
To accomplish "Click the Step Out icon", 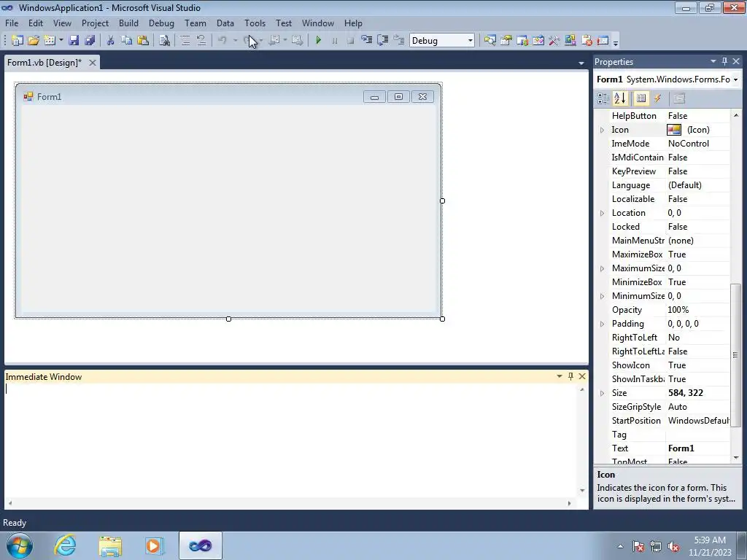I will [399, 41].
